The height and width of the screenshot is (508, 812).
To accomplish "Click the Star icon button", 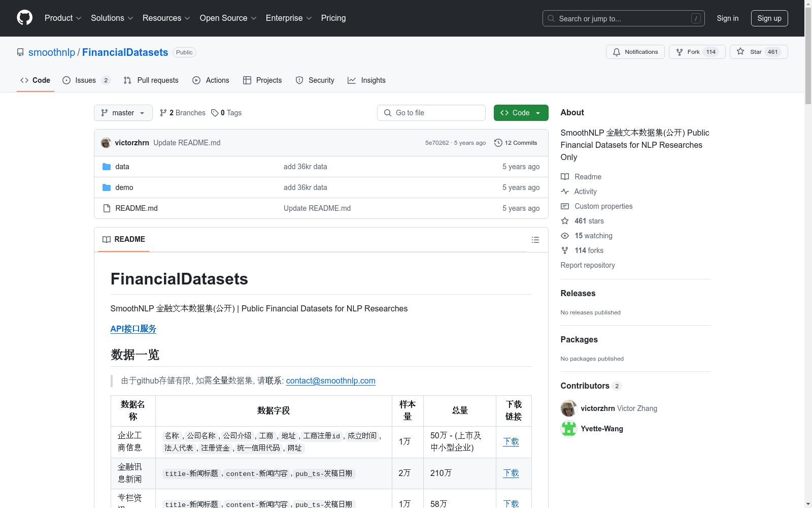I will pyautogui.click(x=740, y=52).
